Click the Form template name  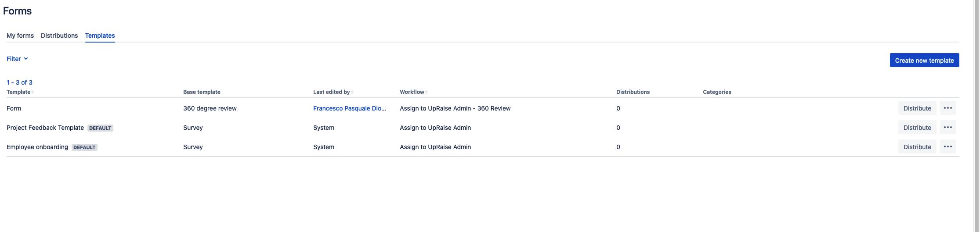pyautogui.click(x=14, y=108)
